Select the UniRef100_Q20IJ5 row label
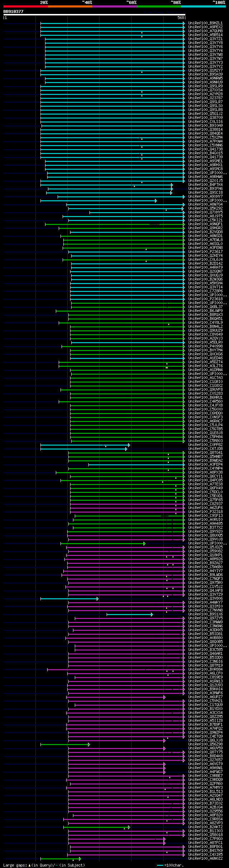The width and height of the screenshot is (229, 868). [x=205, y=181]
